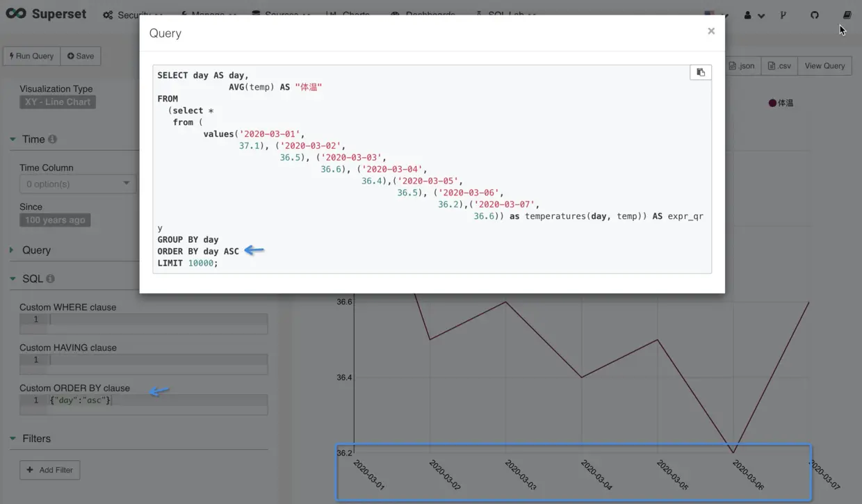Click the x-axis label 2020-03-06

click(748, 475)
